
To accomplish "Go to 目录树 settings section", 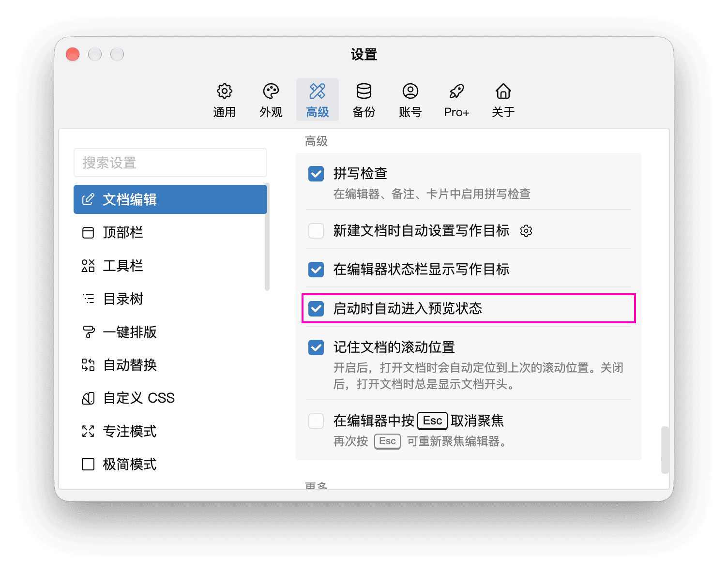I will pyautogui.click(x=170, y=299).
